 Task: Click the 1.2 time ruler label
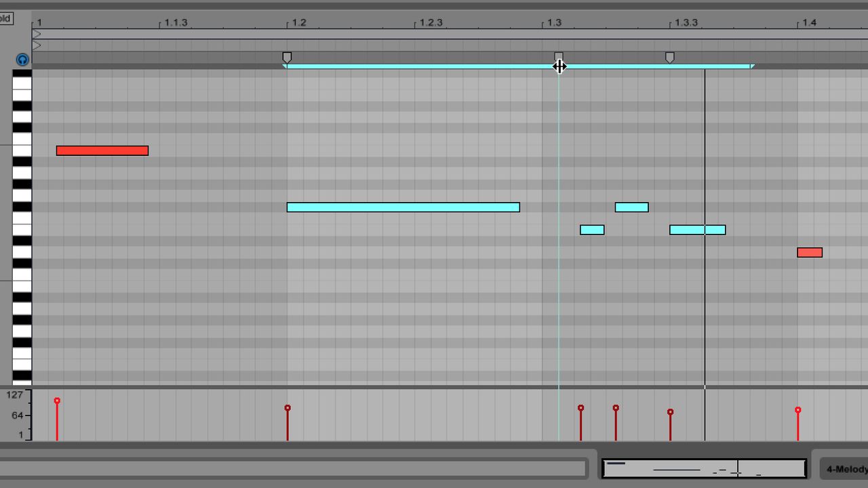299,22
